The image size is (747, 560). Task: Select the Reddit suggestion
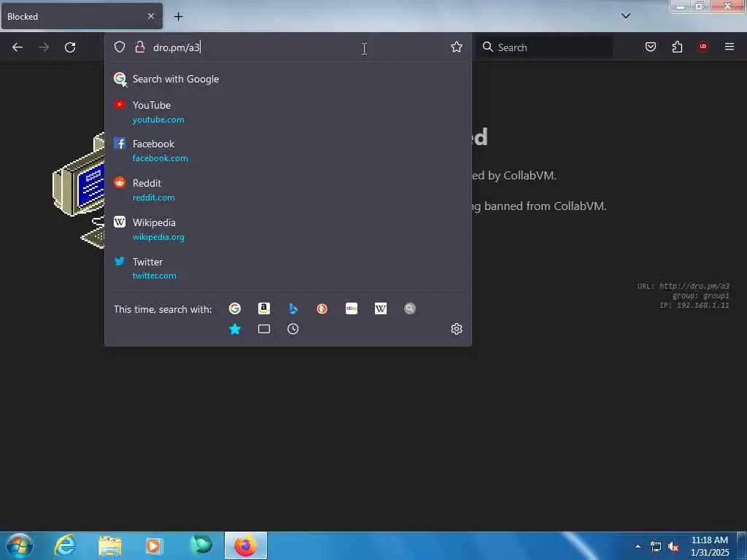click(287, 190)
